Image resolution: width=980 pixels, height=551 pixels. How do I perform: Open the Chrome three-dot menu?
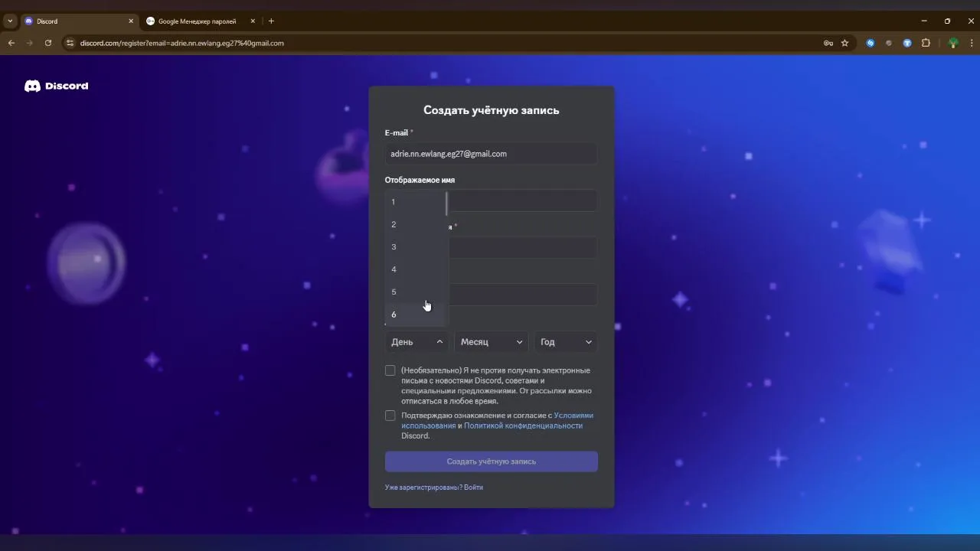(x=971, y=43)
